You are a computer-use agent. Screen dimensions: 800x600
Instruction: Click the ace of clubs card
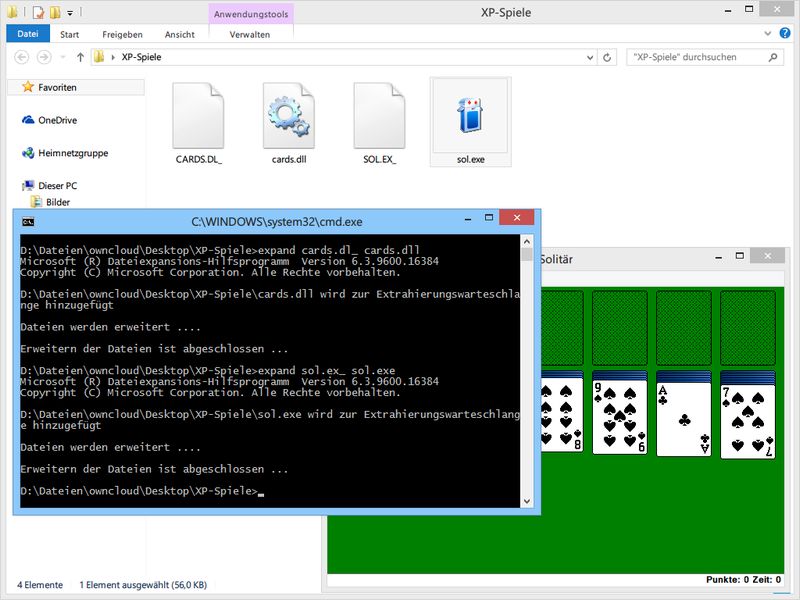click(684, 418)
